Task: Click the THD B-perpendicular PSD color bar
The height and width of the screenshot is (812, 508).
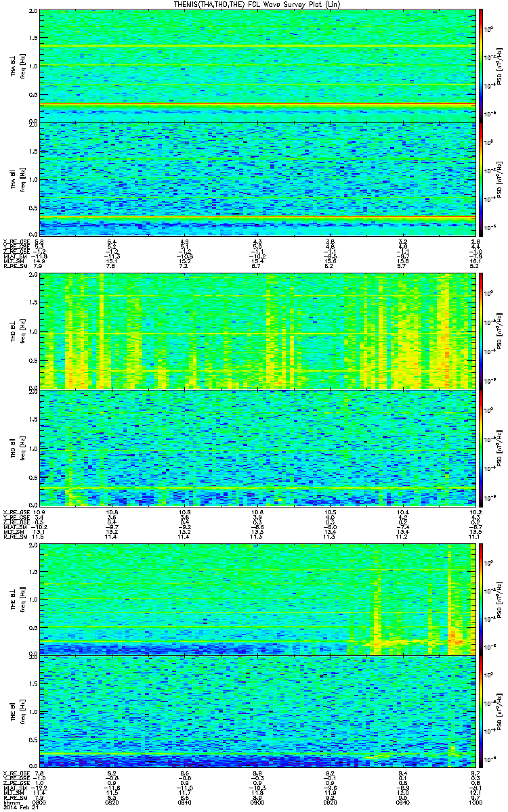Action: 480,332
